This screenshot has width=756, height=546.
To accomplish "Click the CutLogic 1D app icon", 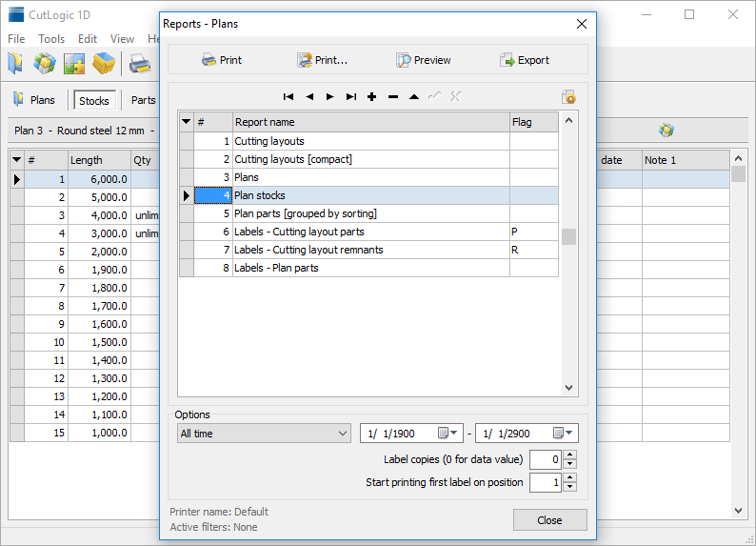I will click(16, 14).
